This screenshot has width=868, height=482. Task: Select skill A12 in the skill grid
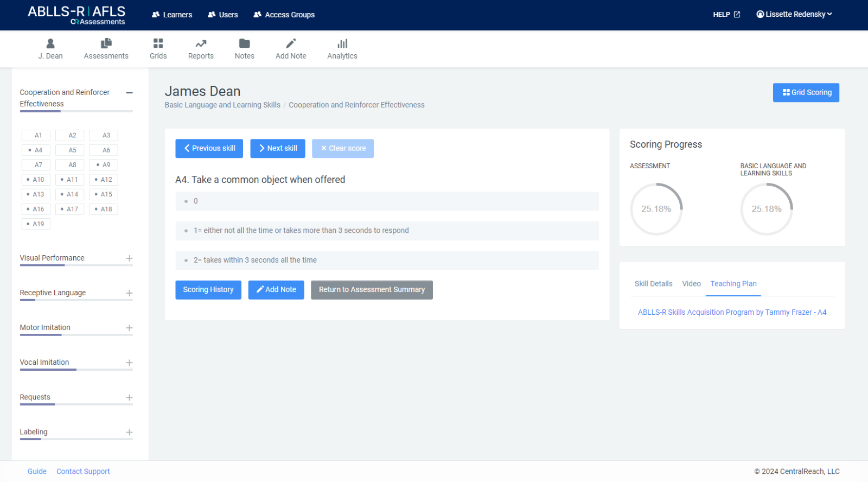(x=104, y=180)
